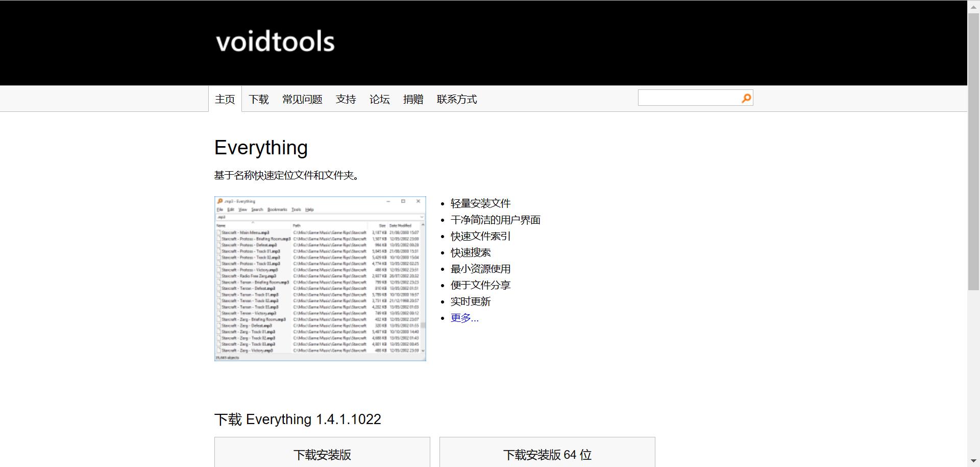The height and width of the screenshot is (467, 980).
Task: Click the maximize button in the Everything screenshot
Action: [403, 201]
